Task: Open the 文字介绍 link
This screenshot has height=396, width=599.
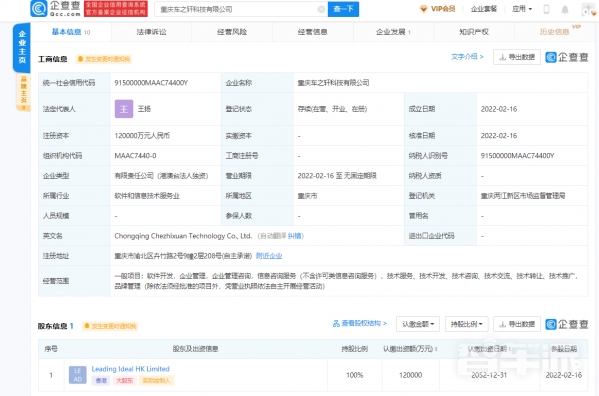Action: (467, 57)
